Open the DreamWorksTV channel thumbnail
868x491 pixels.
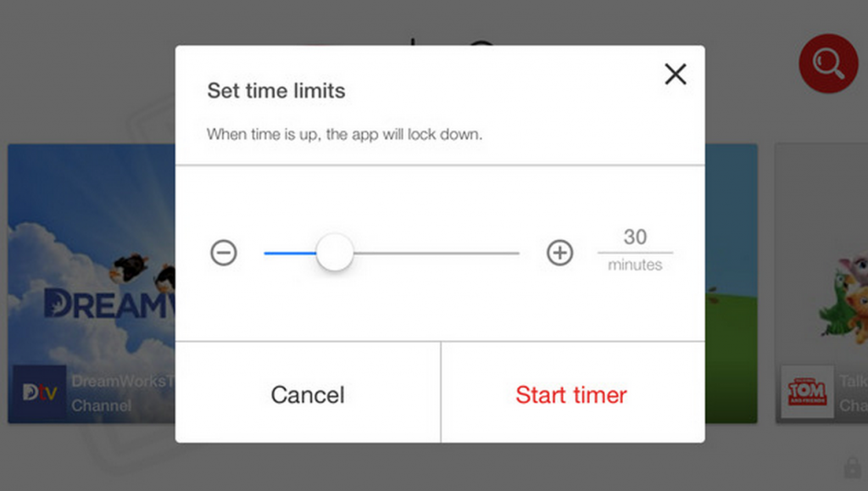[x=92, y=283]
